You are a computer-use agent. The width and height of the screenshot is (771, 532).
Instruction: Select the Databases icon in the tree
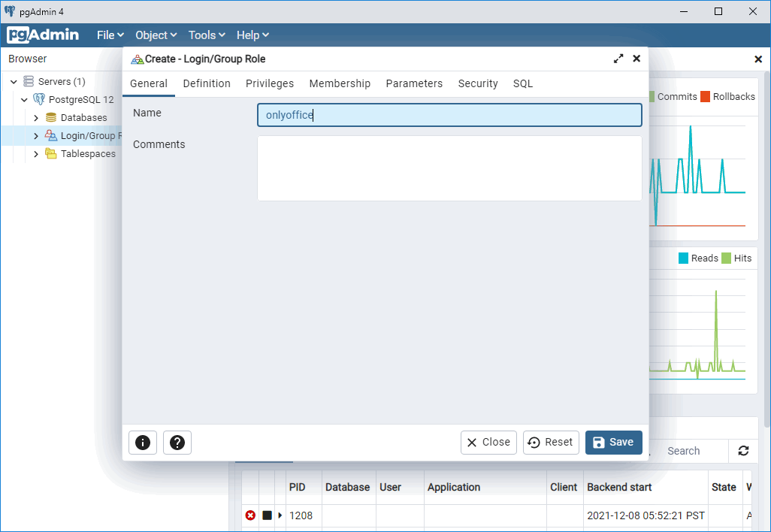51,118
